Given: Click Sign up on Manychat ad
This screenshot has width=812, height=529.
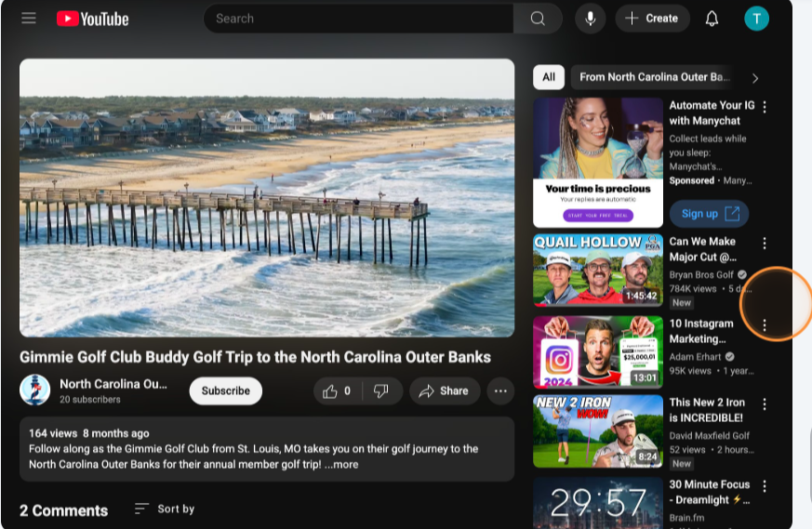Looking at the screenshot, I should 709,214.
